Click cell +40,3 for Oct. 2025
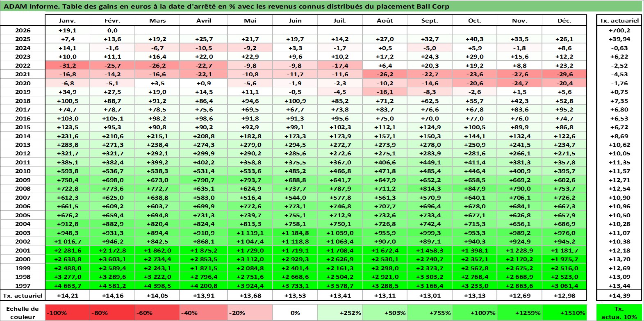Screen dimensions: 644x321 475,39
